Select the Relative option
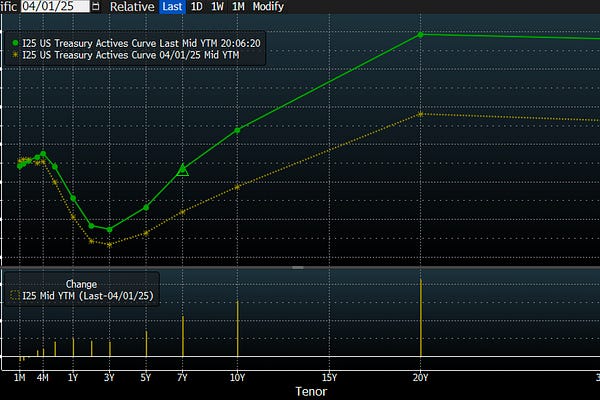The width and height of the screenshot is (600, 400). (132, 7)
